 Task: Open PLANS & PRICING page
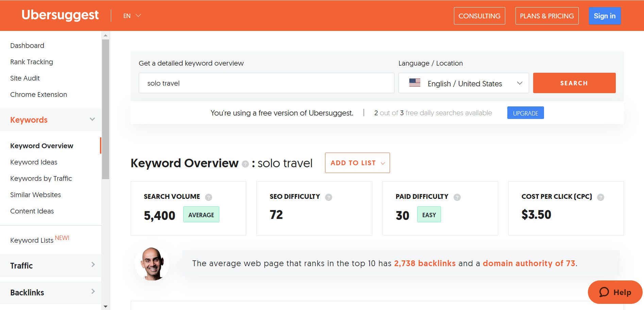[547, 16]
